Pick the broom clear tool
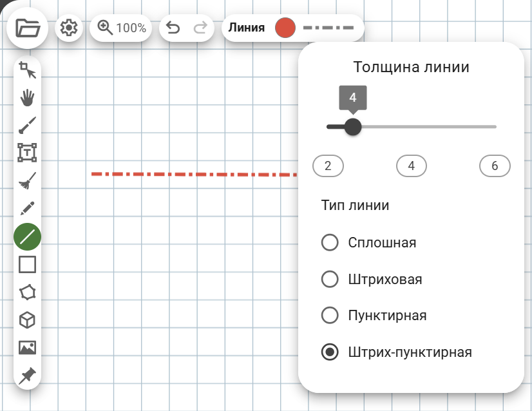 27,181
